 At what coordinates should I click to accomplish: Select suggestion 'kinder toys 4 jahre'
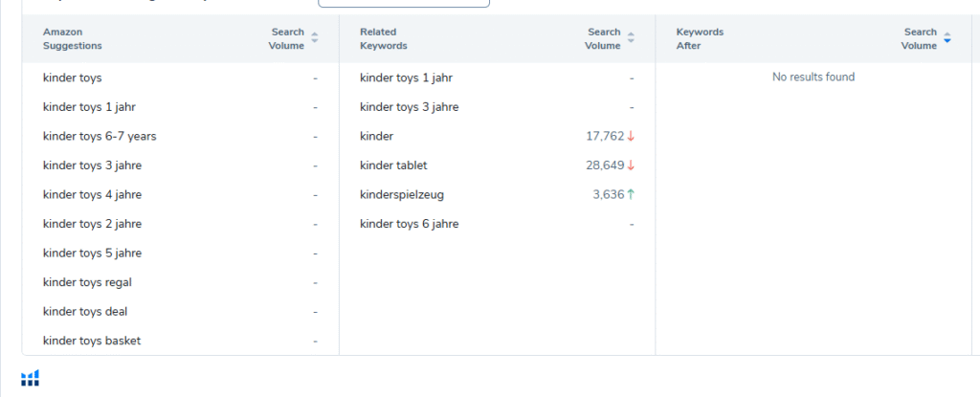click(93, 195)
